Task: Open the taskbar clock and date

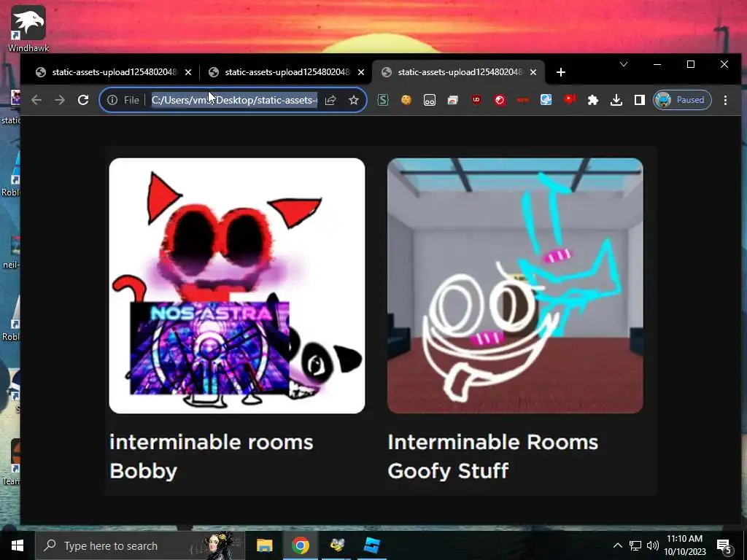Action: [684, 545]
